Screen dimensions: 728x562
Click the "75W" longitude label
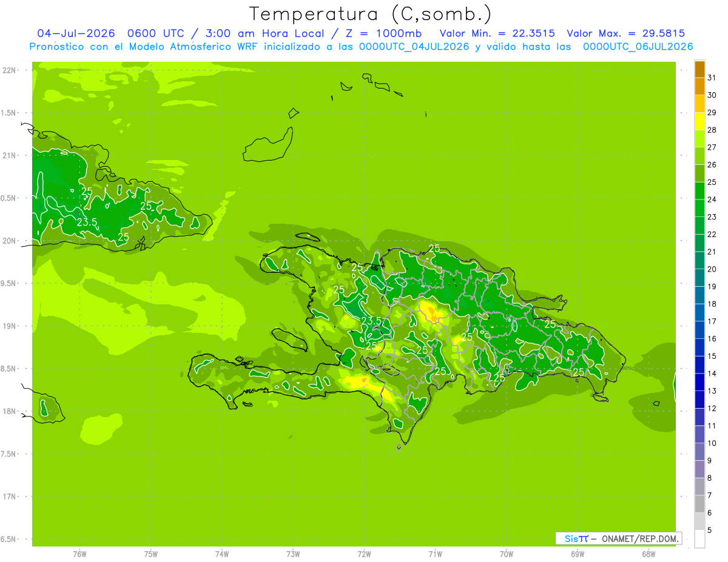click(x=150, y=554)
